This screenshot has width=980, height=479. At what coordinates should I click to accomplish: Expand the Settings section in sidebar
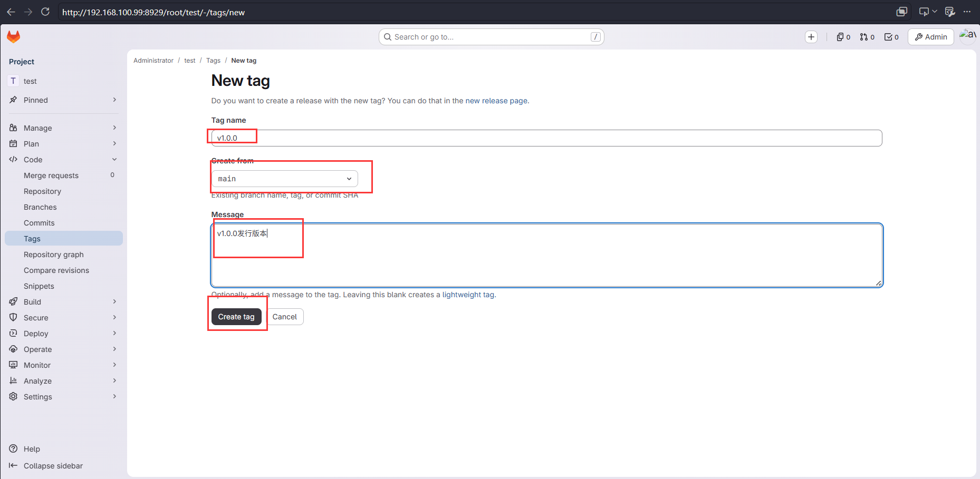pos(63,397)
